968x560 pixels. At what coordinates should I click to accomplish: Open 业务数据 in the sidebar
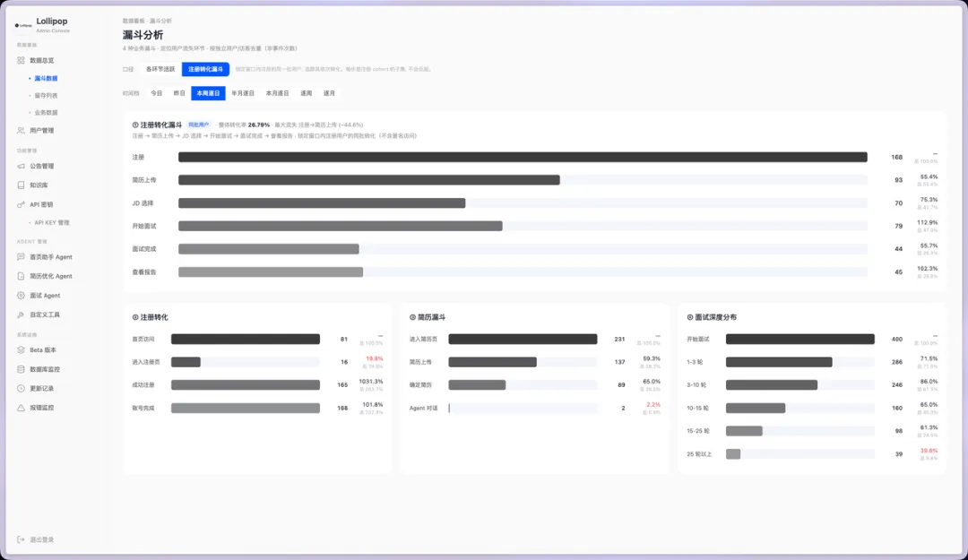(x=46, y=112)
